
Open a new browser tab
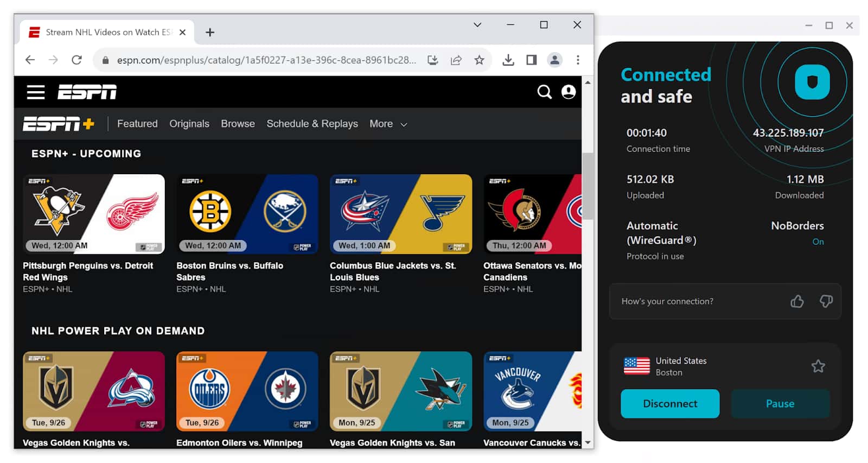[x=210, y=33]
